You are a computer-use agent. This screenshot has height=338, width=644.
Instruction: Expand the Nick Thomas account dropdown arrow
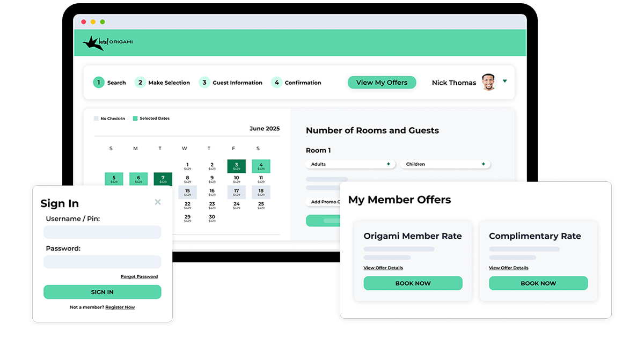[504, 81]
